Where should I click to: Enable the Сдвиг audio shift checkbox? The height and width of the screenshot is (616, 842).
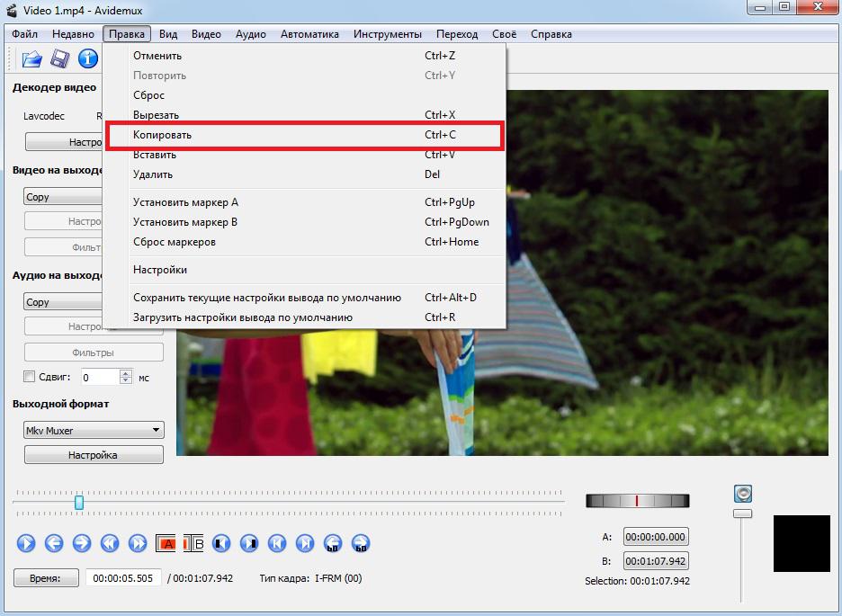pos(30,377)
